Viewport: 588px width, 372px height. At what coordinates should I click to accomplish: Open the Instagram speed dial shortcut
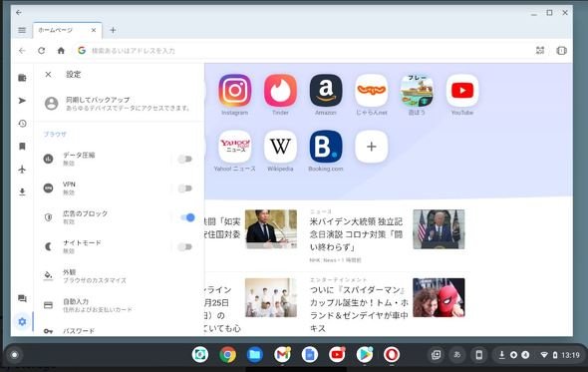235,91
